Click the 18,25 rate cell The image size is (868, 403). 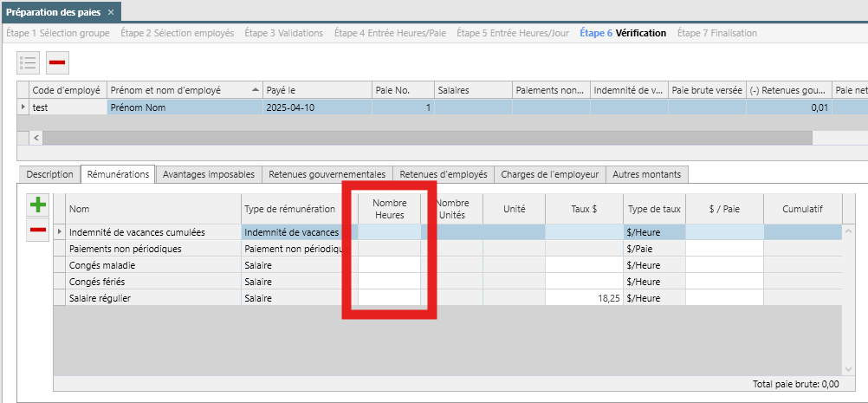tap(584, 298)
